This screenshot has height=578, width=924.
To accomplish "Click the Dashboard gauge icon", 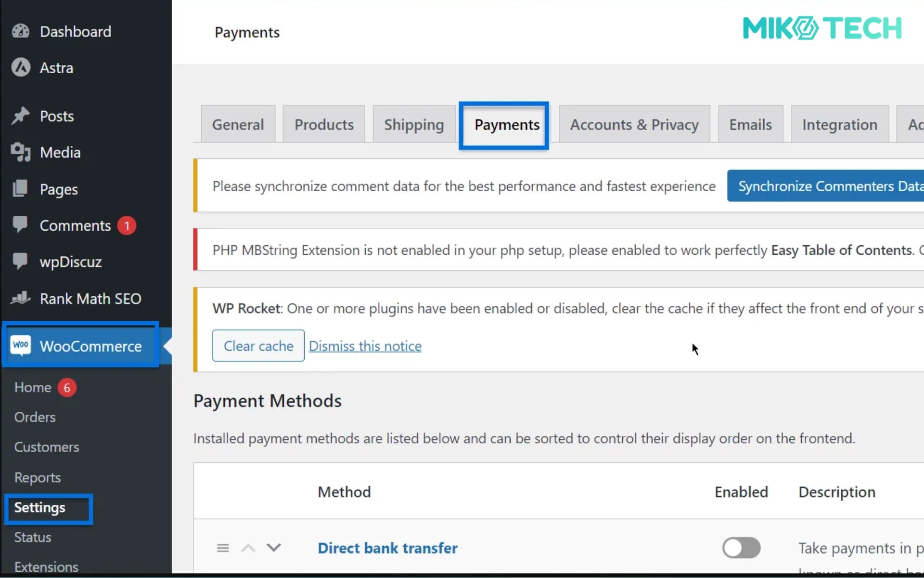I will (x=21, y=31).
